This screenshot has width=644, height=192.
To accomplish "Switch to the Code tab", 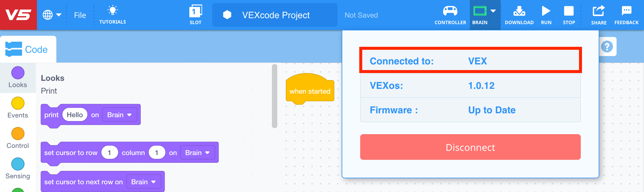I will [28, 49].
